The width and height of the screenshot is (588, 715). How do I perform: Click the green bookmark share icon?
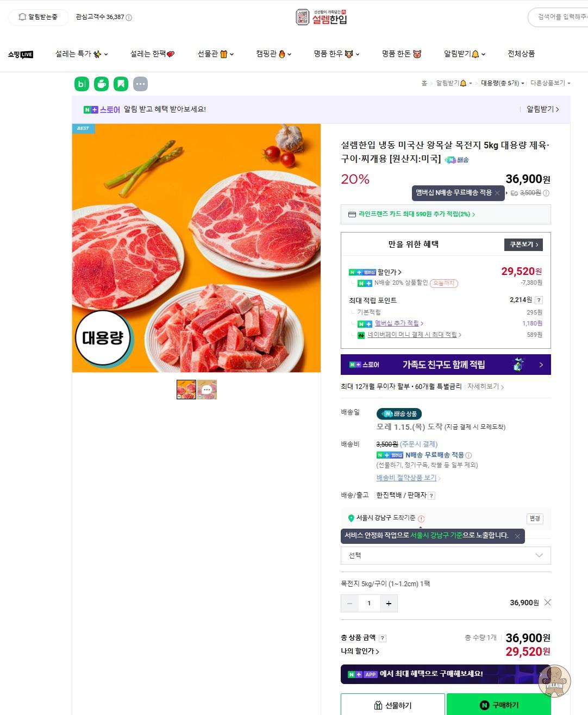pos(121,84)
